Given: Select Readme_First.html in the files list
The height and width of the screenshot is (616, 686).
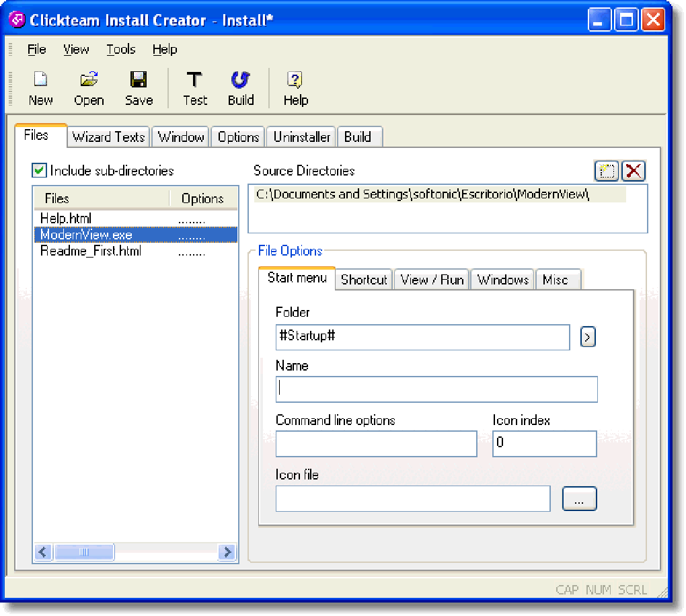Looking at the screenshot, I should (136, 251).
